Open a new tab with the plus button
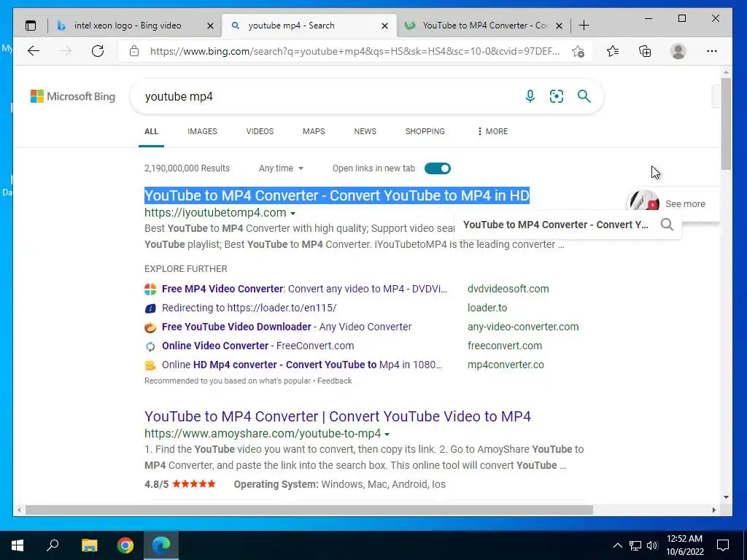 (584, 26)
